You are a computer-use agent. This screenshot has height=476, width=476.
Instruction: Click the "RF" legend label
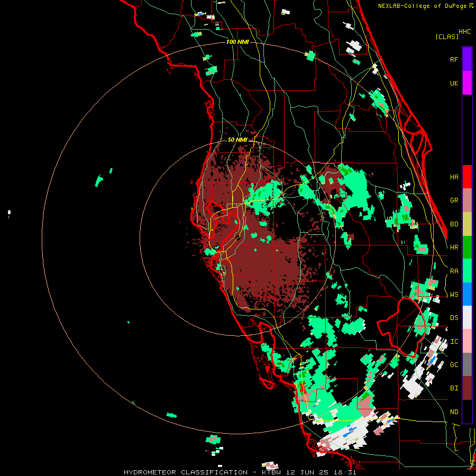click(x=454, y=59)
